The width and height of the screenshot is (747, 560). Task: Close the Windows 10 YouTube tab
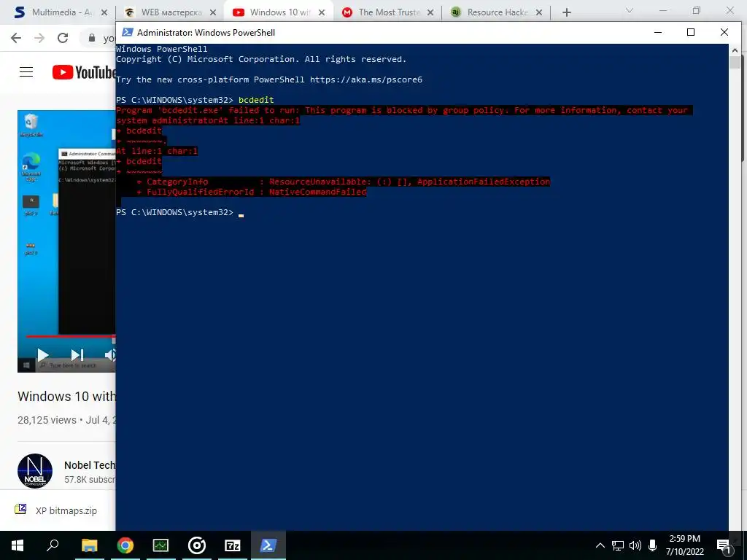[x=322, y=12]
